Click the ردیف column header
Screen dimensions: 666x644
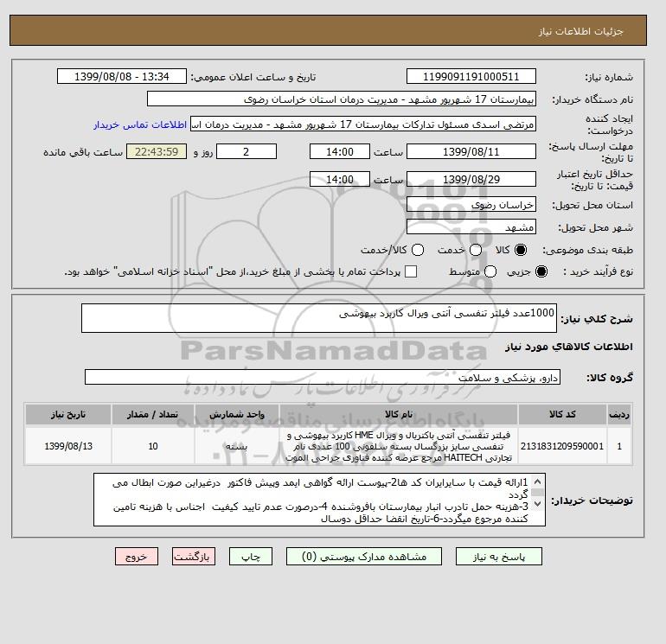[619, 414]
